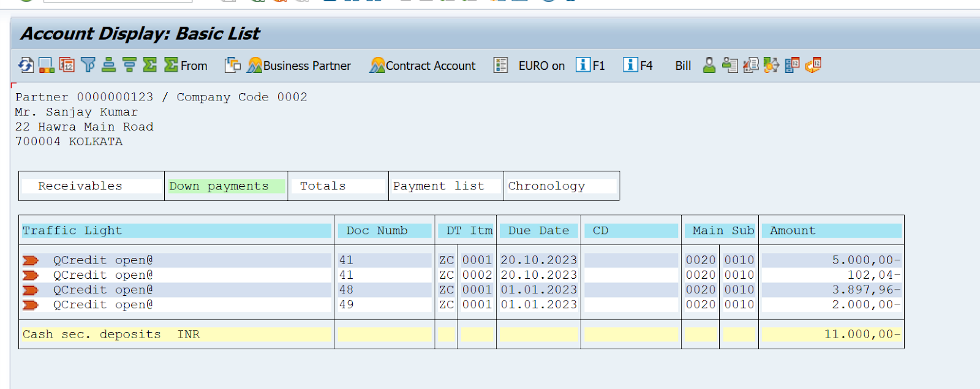Open Business Partner from toolbar
Image resolution: width=980 pixels, height=389 pixels.
[299, 65]
